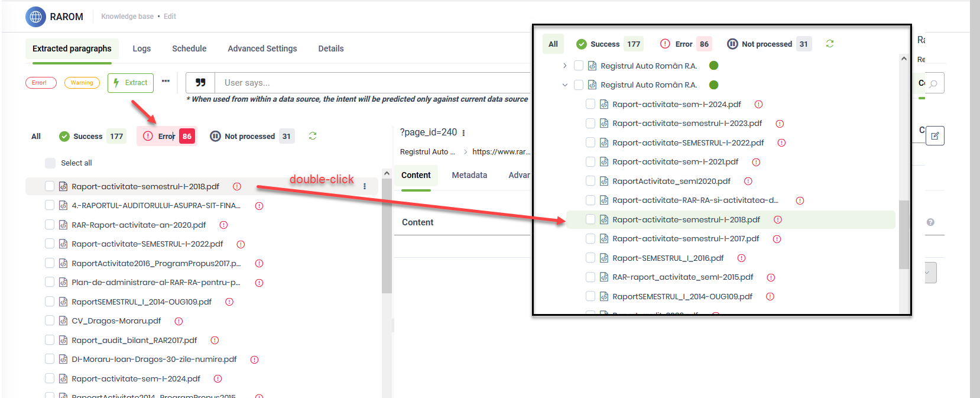Click the file icon of RAR-Raport-activitate-an-2020.pdf
Viewport: 980px width, 398px height.
pos(63,225)
